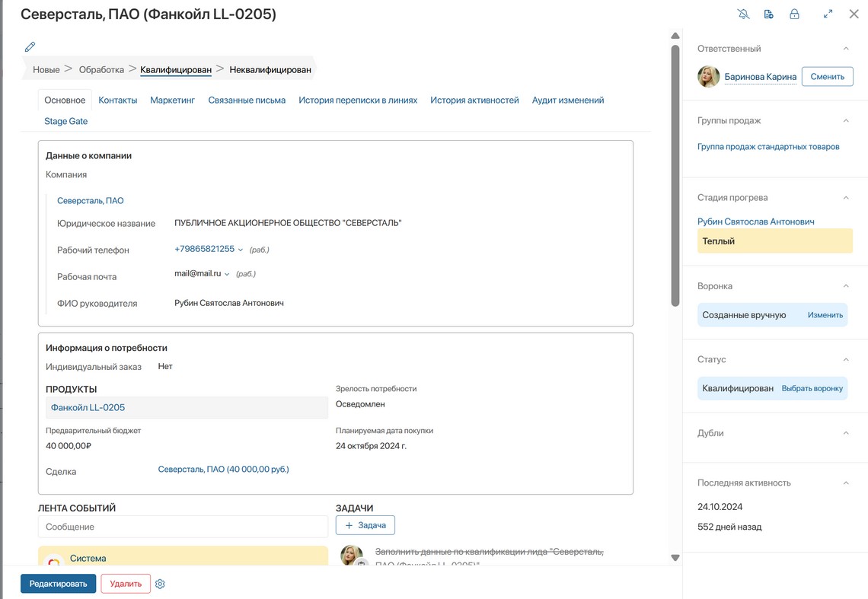868x599 pixels.
Task: Collapse the Группы продаж section
Action: [846, 121]
